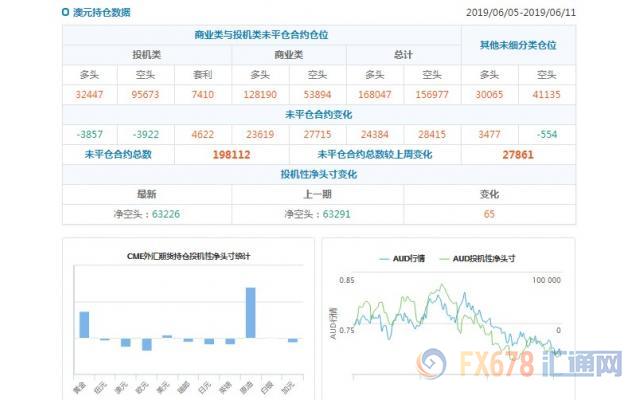Screen dimensions: 640x400
Task: Select the weekly change value 27861
Action: (518, 155)
